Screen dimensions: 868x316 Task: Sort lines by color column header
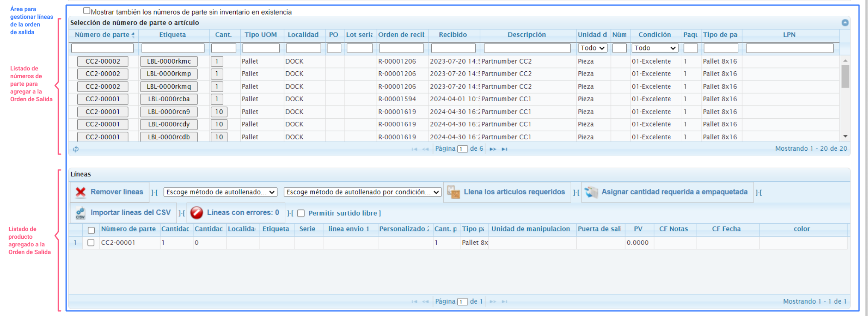802,229
